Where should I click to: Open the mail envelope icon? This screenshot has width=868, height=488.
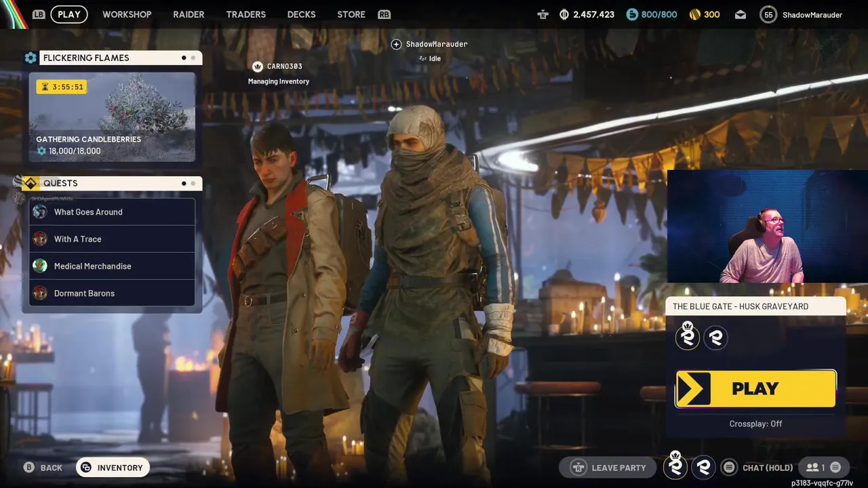741,15
